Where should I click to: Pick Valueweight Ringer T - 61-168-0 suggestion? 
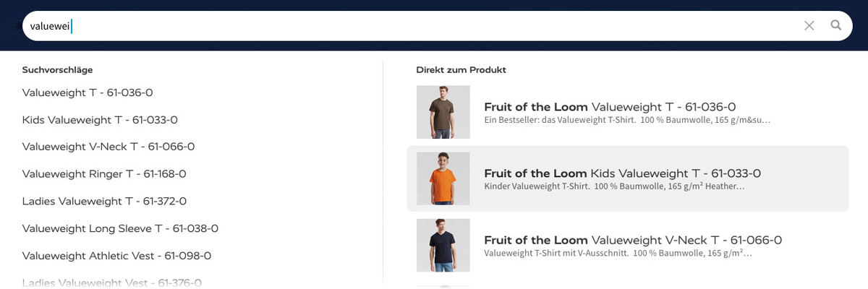coord(104,174)
